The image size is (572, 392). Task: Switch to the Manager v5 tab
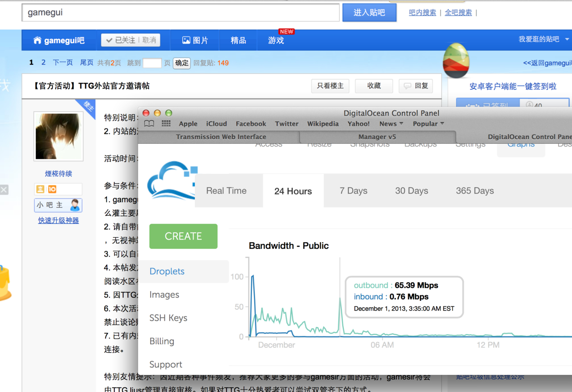tap(377, 137)
